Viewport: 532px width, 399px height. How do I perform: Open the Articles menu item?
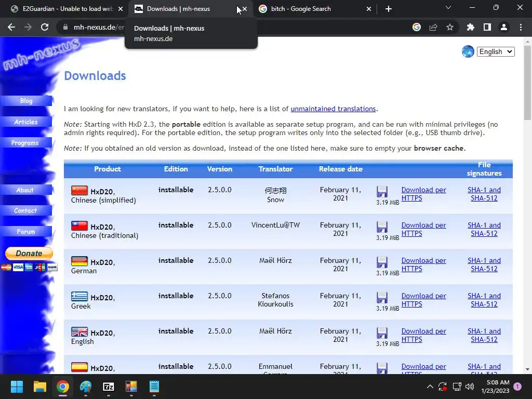(x=26, y=122)
